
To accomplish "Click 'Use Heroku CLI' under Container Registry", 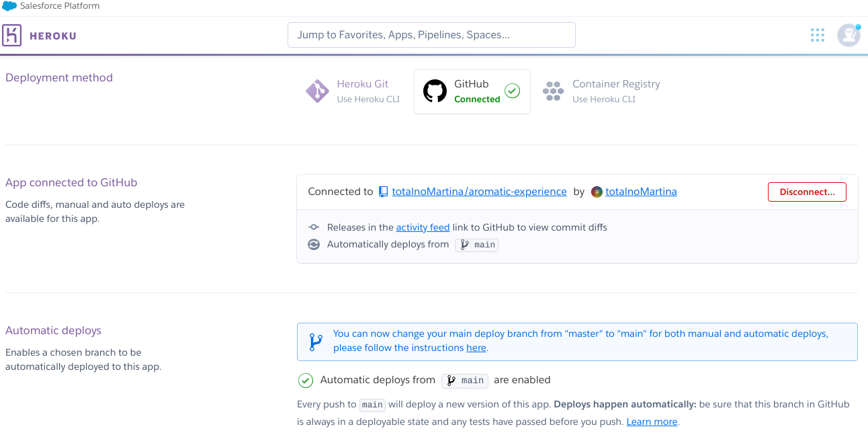I will (604, 99).
